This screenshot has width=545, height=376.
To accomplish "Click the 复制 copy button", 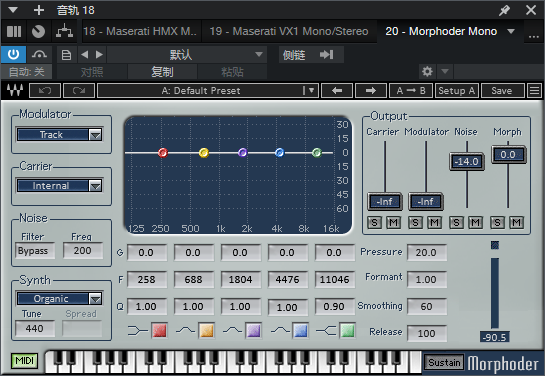I will (162, 72).
